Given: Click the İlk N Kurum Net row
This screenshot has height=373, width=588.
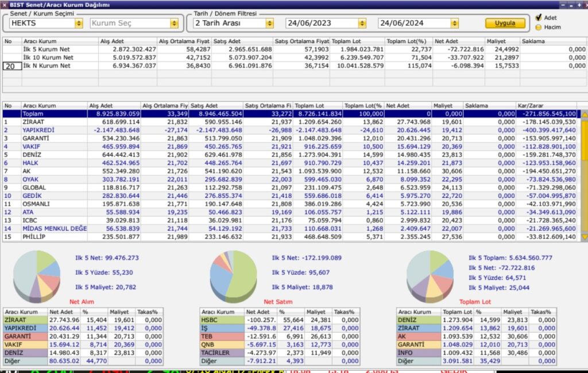Looking at the screenshot, I should [x=295, y=66].
